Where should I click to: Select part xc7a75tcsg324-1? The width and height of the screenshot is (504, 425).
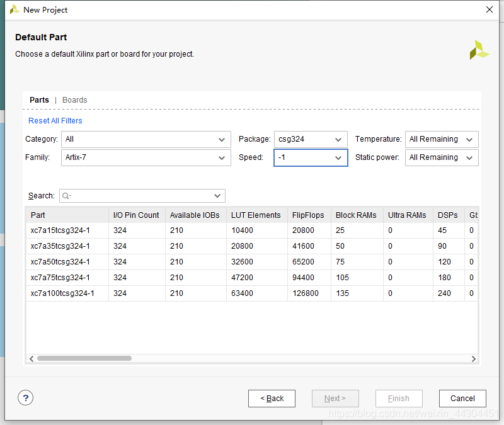[x=60, y=278]
